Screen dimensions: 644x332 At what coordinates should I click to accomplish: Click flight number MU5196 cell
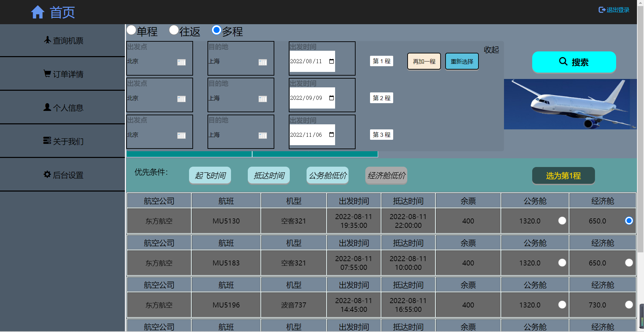(226, 305)
